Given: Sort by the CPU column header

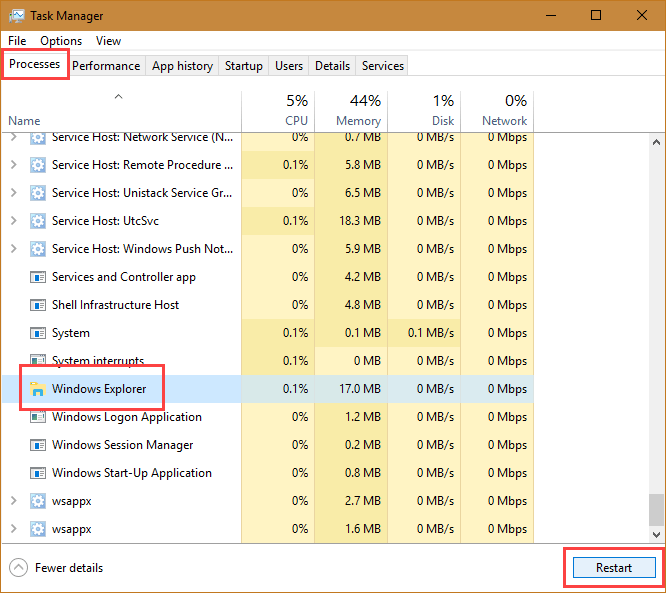Looking at the screenshot, I should pyautogui.click(x=278, y=111).
